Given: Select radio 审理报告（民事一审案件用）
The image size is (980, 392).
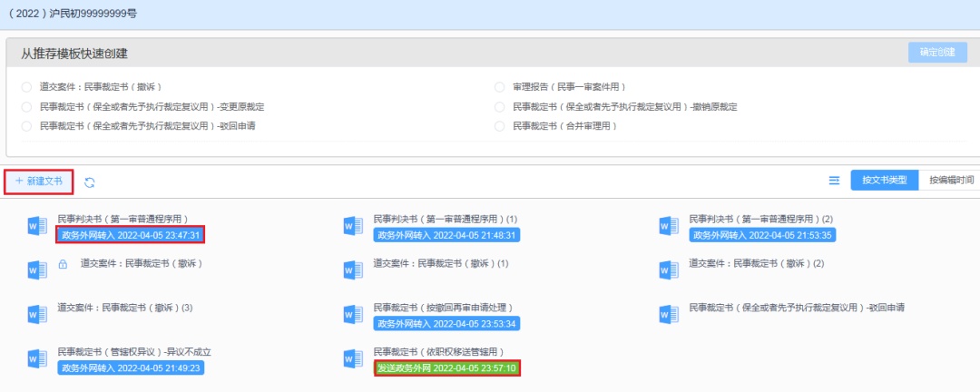Looking at the screenshot, I should coord(499,87).
